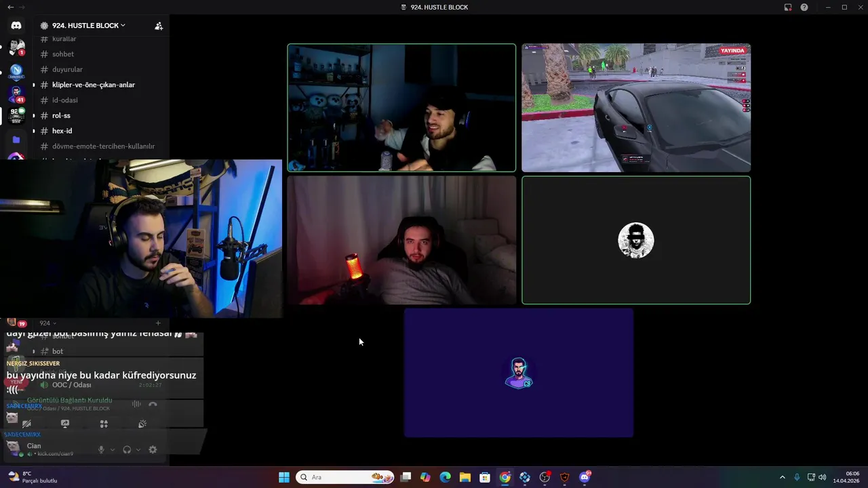
Task: Focus the purple avatar participant tile
Action: click(x=519, y=373)
